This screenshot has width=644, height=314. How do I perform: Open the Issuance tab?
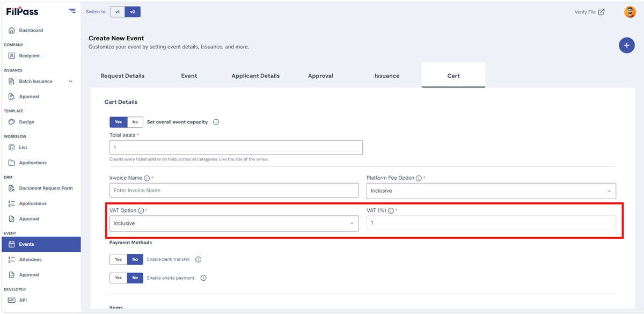pos(387,76)
